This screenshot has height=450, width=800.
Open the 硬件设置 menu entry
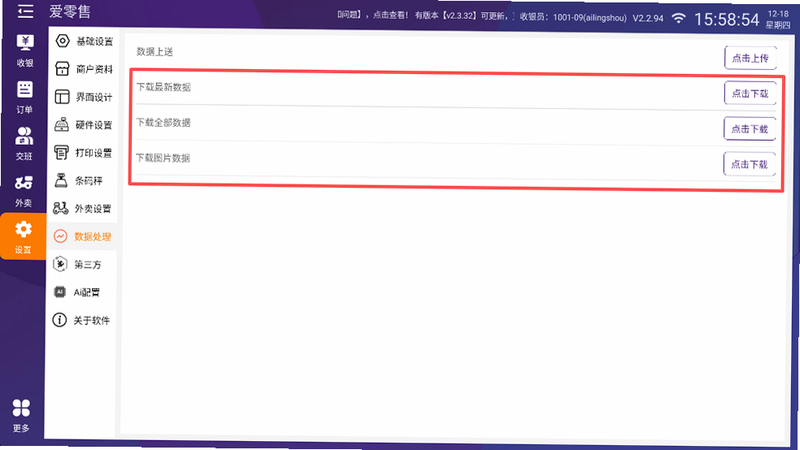click(83, 124)
